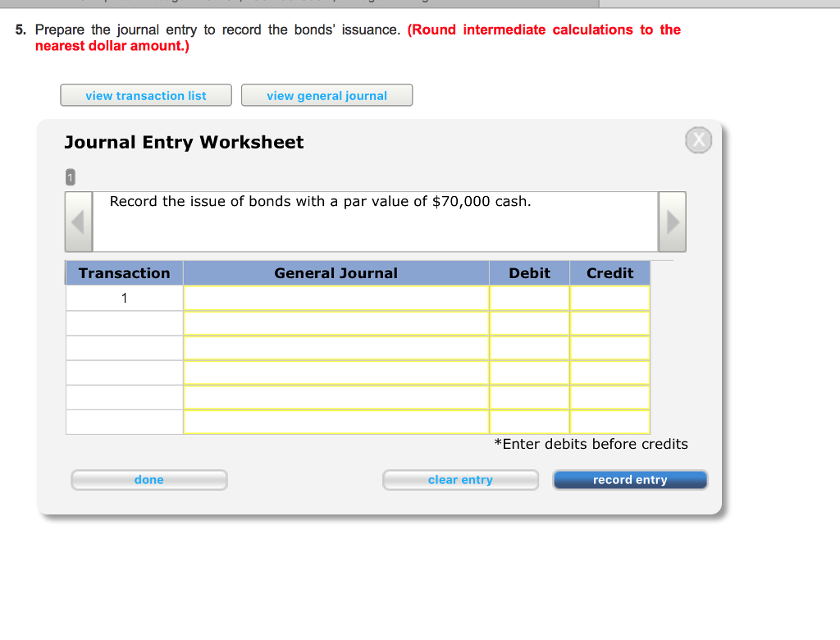The image size is (840, 640).
Task: Select Credit field in second row
Action: click(x=609, y=323)
